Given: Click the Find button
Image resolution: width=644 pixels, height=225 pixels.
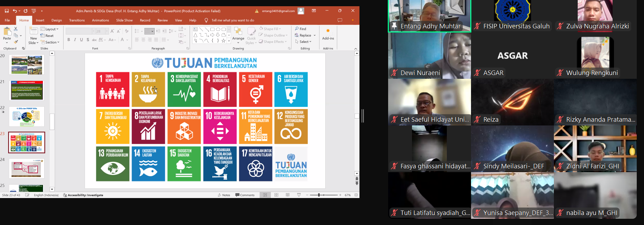Looking at the screenshot, I should click(300, 29).
